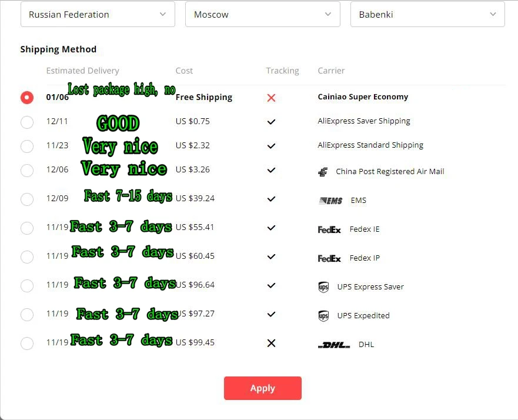Select China Post Registered Air Mail radio
The width and height of the screenshot is (518, 420).
pyautogui.click(x=27, y=170)
